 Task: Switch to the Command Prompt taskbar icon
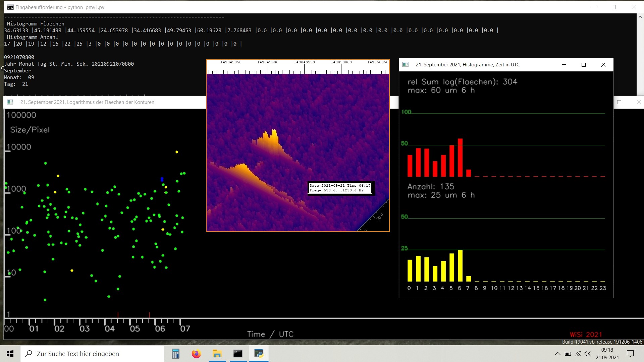[x=238, y=354]
